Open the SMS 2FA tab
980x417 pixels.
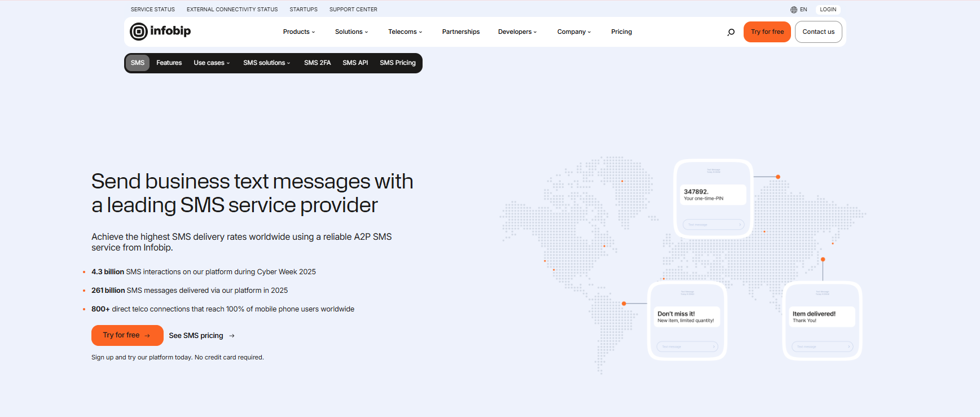coord(318,63)
